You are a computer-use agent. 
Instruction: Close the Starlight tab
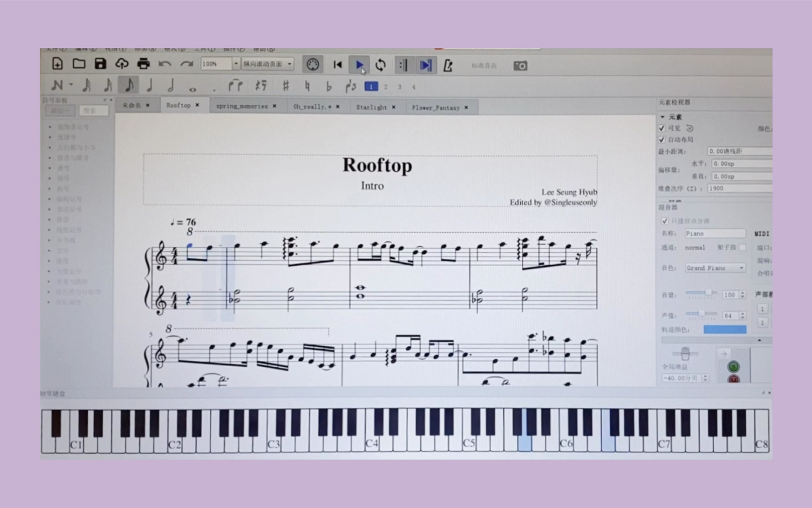coord(394,107)
